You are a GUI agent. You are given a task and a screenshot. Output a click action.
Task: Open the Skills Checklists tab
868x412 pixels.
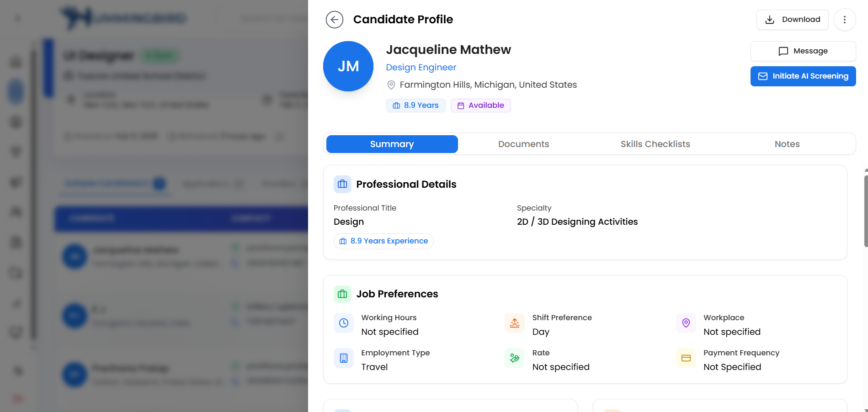pos(655,144)
